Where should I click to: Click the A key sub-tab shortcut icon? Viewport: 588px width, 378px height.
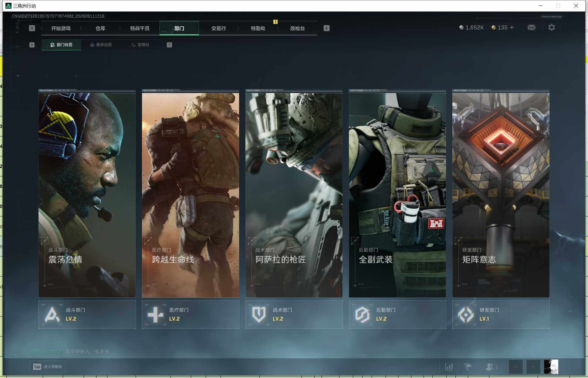point(32,45)
